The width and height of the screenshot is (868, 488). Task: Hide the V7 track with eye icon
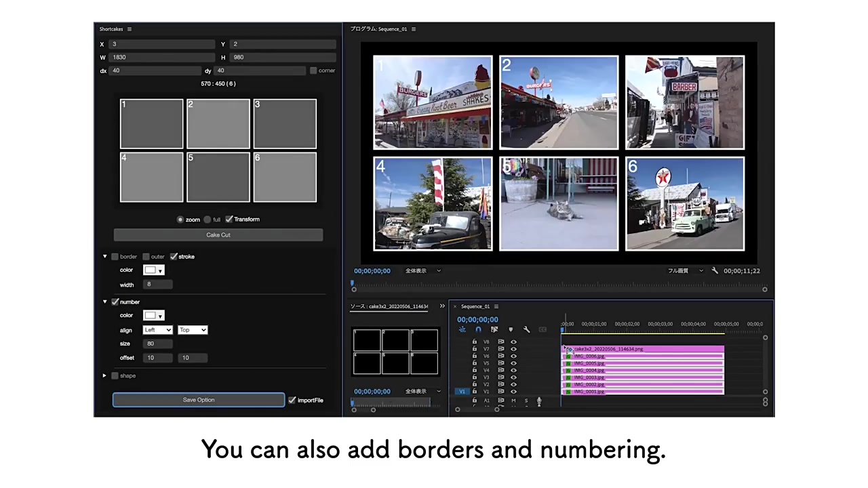[513, 349]
